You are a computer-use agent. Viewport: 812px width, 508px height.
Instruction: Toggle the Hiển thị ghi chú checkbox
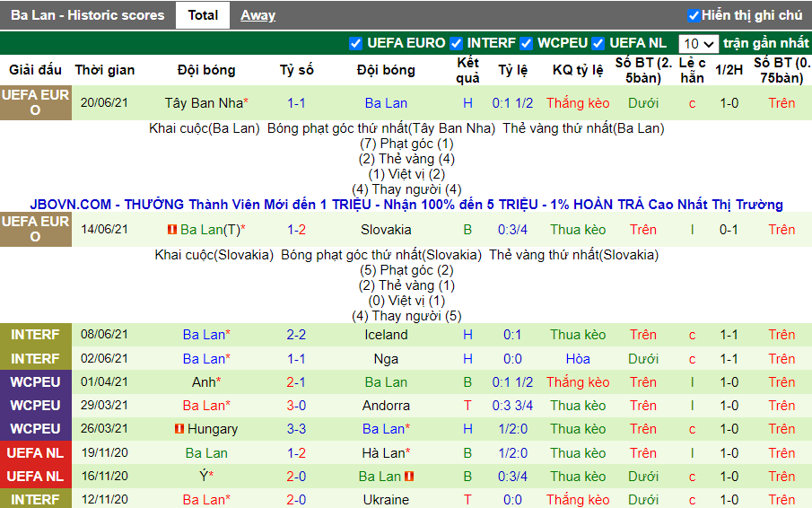click(694, 15)
